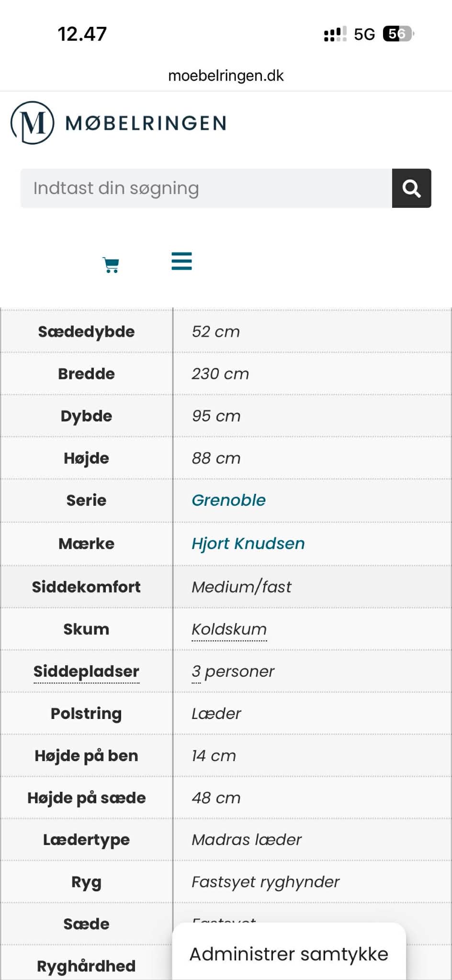Click the 'Administrer samtykke' consent button
Viewport: 452px width, 980px height.
289,954
